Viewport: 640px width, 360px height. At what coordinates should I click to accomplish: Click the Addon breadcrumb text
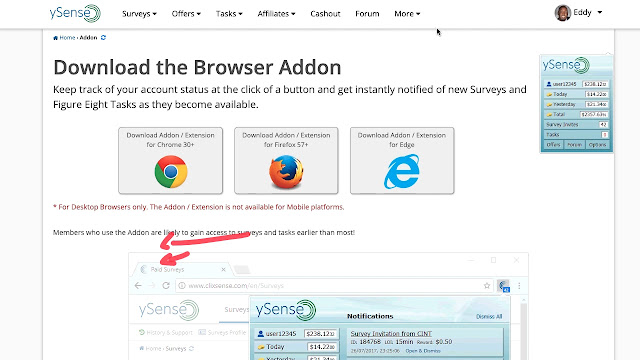pyautogui.click(x=88, y=38)
